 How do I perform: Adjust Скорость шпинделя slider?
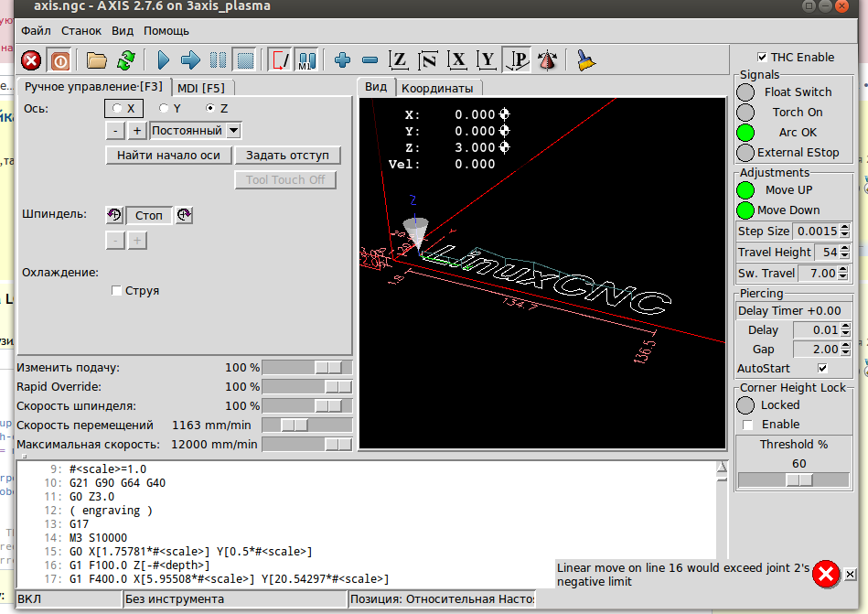click(307, 406)
